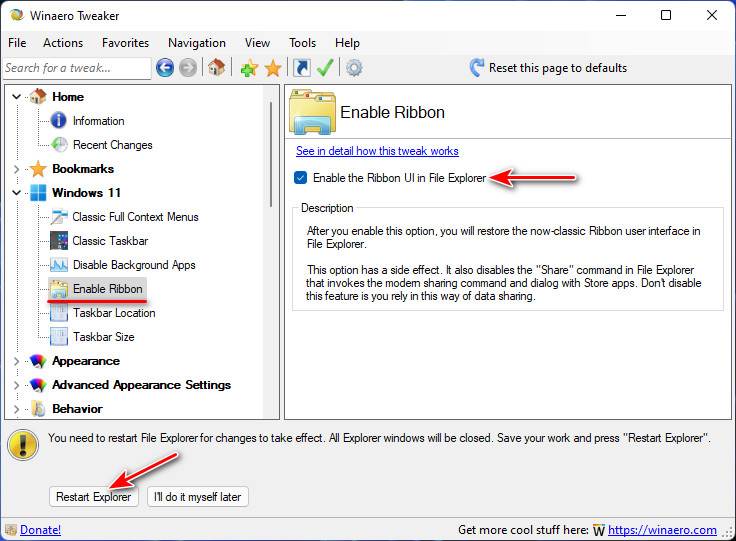Click the Taskbar Size icon
Viewport: 736px width, 541px height.
click(59, 337)
